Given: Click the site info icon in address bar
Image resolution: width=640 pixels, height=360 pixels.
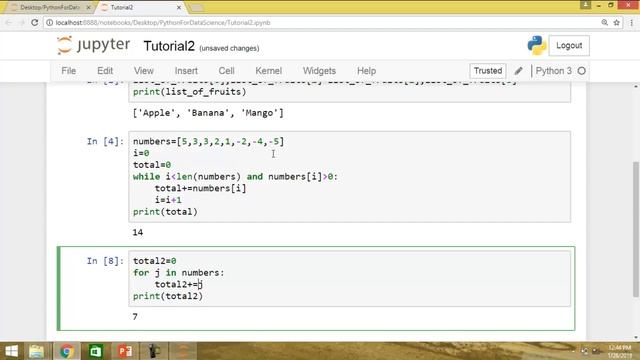Looking at the screenshot, I should pyautogui.click(x=49, y=23).
